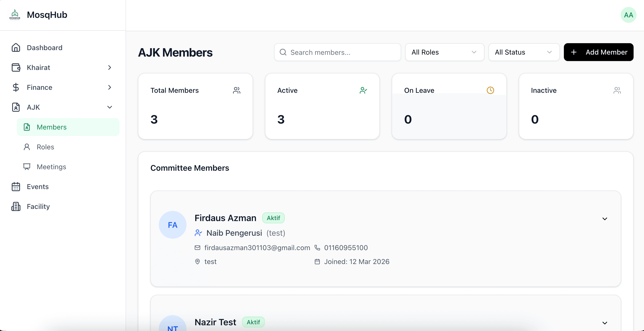Viewport: 644px width, 331px height.
Task: Click the Events calendar icon
Action: click(x=16, y=187)
